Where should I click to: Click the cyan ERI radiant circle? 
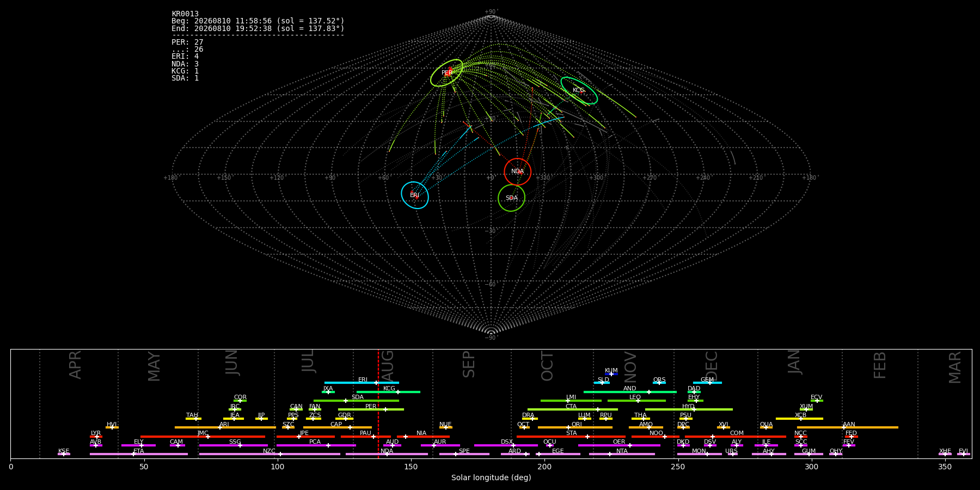(x=415, y=195)
